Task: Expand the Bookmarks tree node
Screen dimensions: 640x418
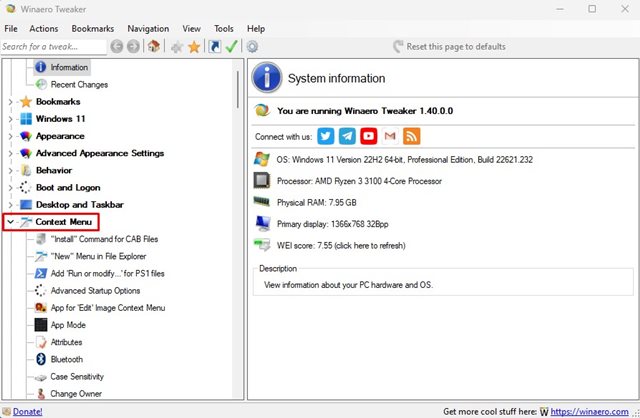Action: click(x=11, y=102)
